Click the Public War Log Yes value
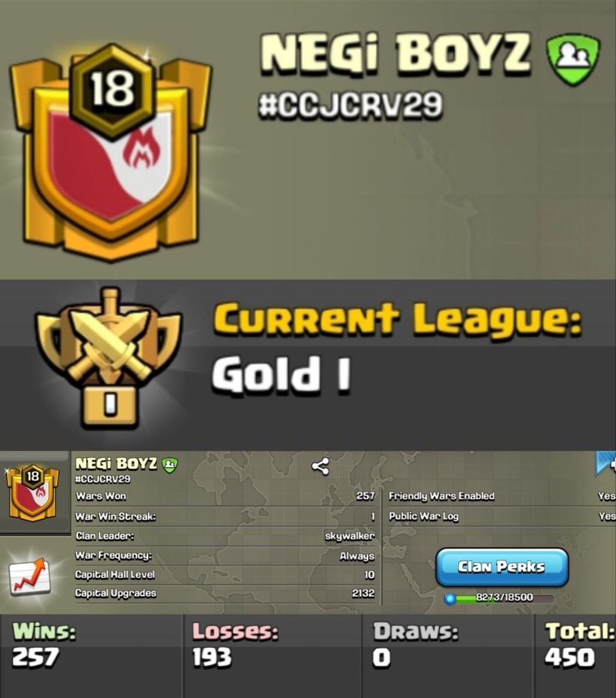 point(606,516)
